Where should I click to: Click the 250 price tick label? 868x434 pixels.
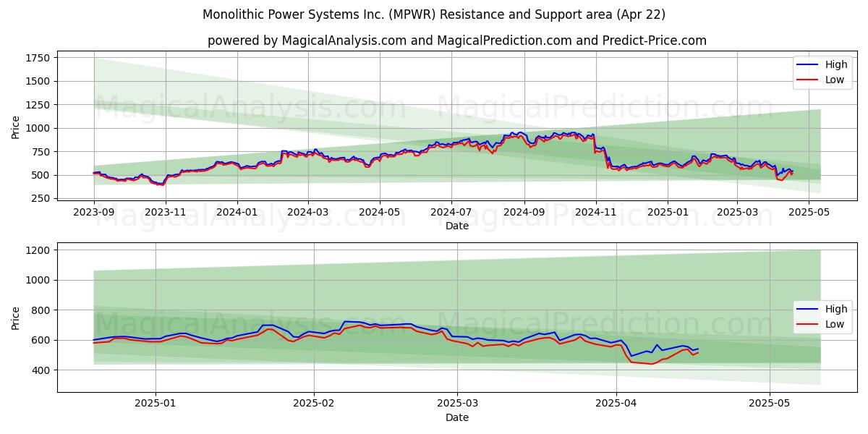coord(41,199)
